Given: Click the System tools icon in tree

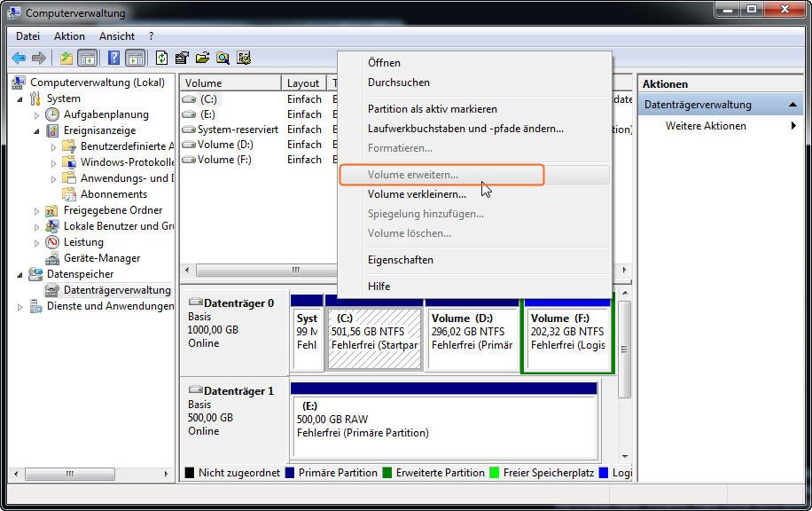Looking at the screenshot, I should click(x=35, y=98).
